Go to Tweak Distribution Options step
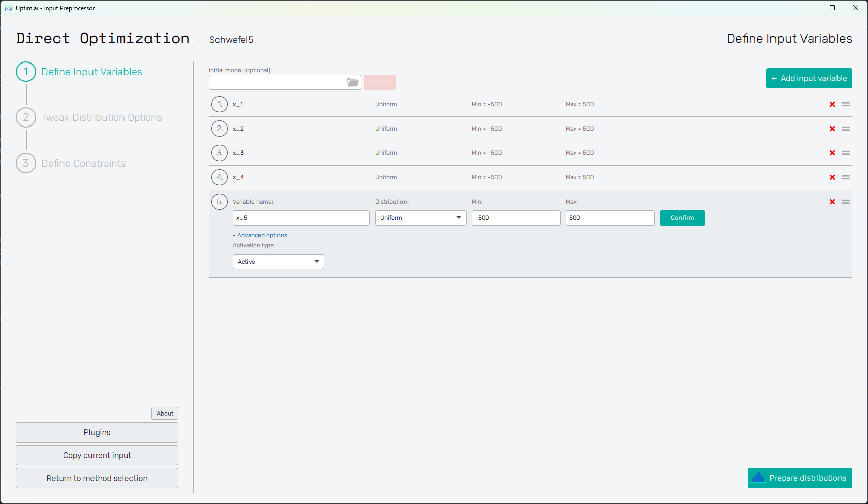The image size is (868, 504). pyautogui.click(x=101, y=117)
